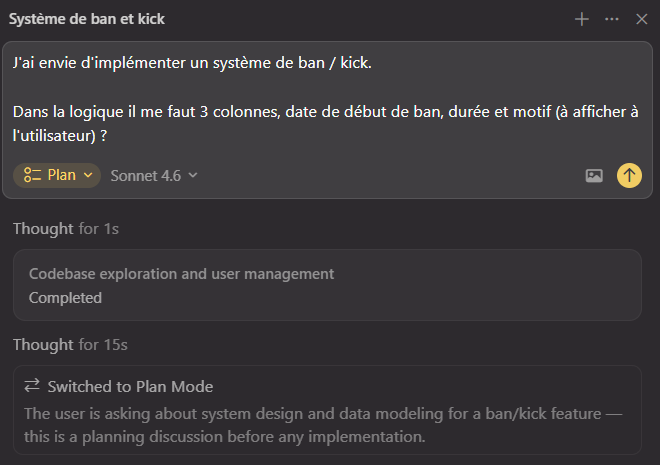Open the three-dots more options menu

pyautogui.click(x=612, y=19)
